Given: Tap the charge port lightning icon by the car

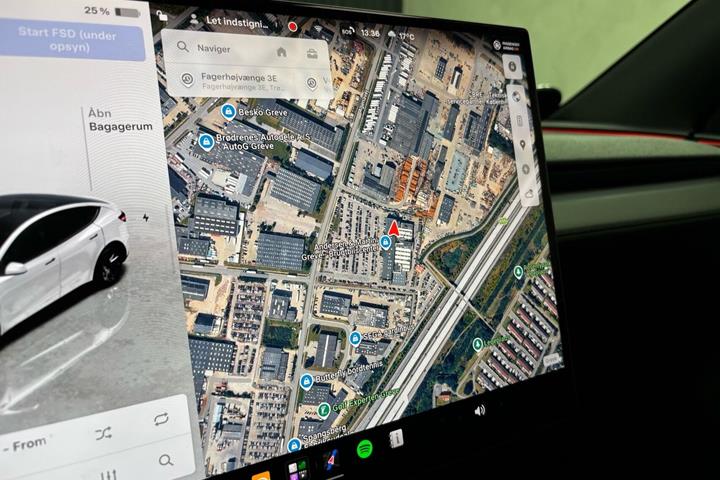Looking at the screenshot, I should click(146, 217).
